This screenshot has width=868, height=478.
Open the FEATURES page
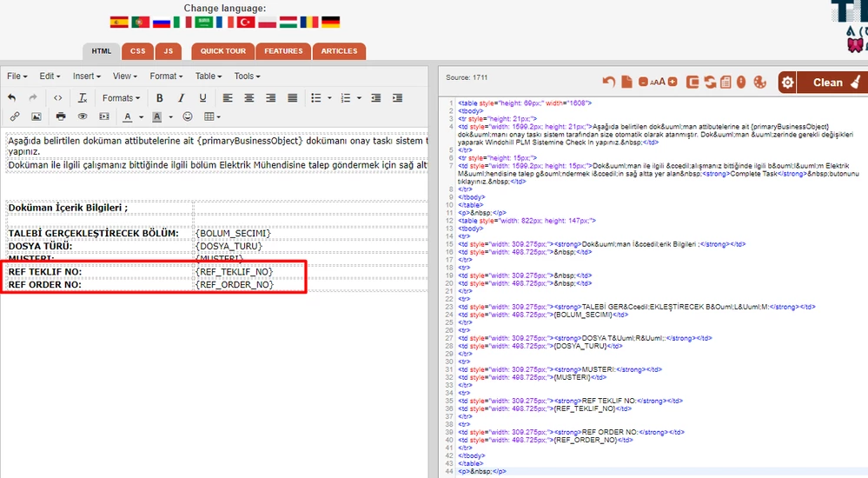coord(283,51)
